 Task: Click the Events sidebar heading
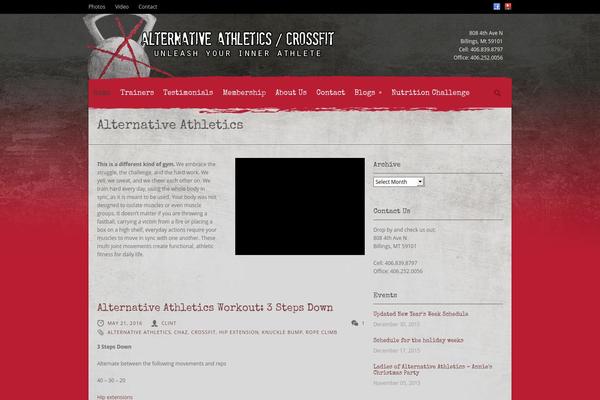pos(385,295)
